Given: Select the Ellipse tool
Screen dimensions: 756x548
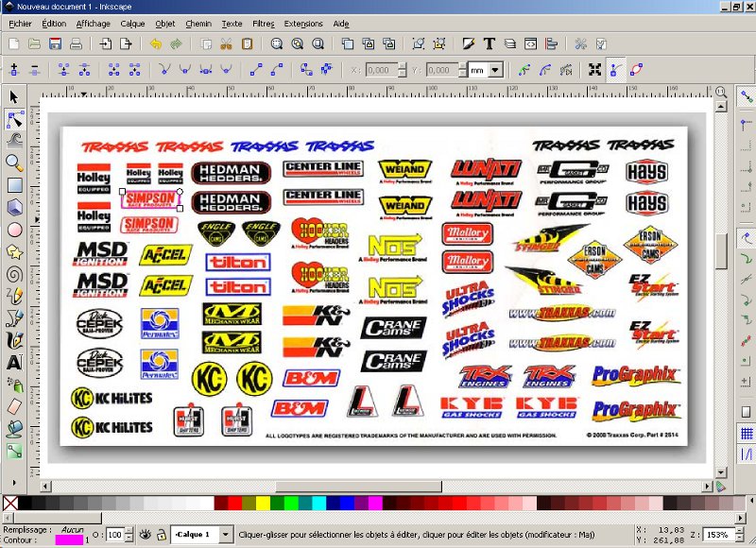Looking at the screenshot, I should [x=14, y=230].
